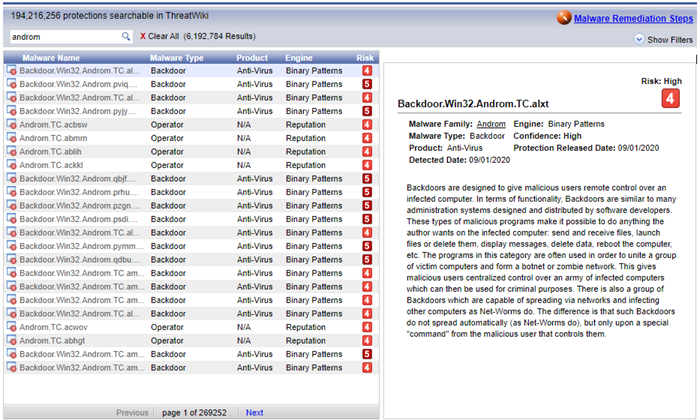Click the threat icon beside Androm.TC.acbsw
700x420 pixels.
[11, 125]
